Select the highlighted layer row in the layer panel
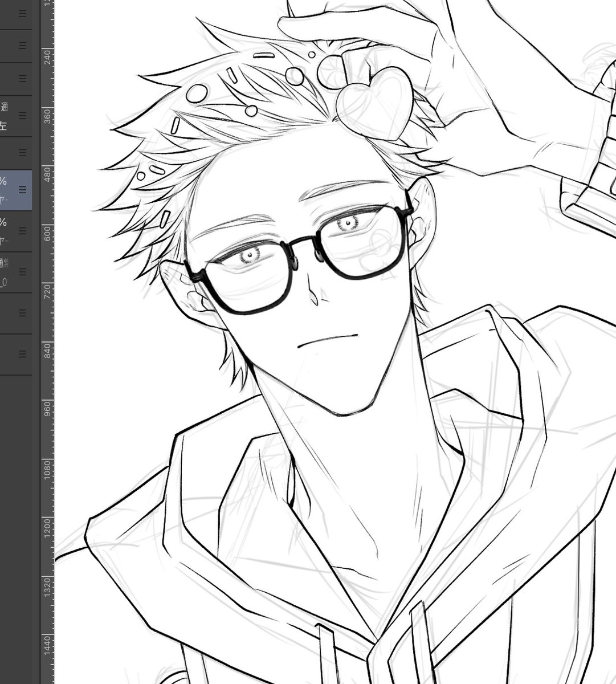Viewport: 616px width, 684px height. coord(16,190)
